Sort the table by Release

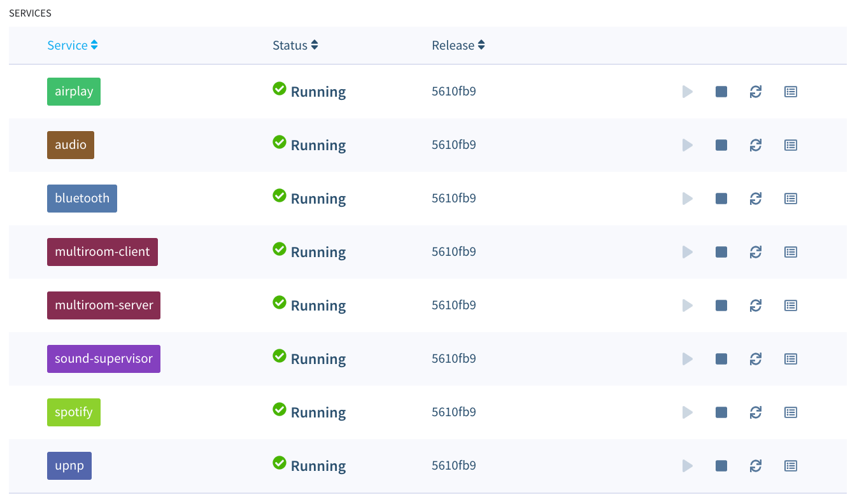tap(458, 45)
